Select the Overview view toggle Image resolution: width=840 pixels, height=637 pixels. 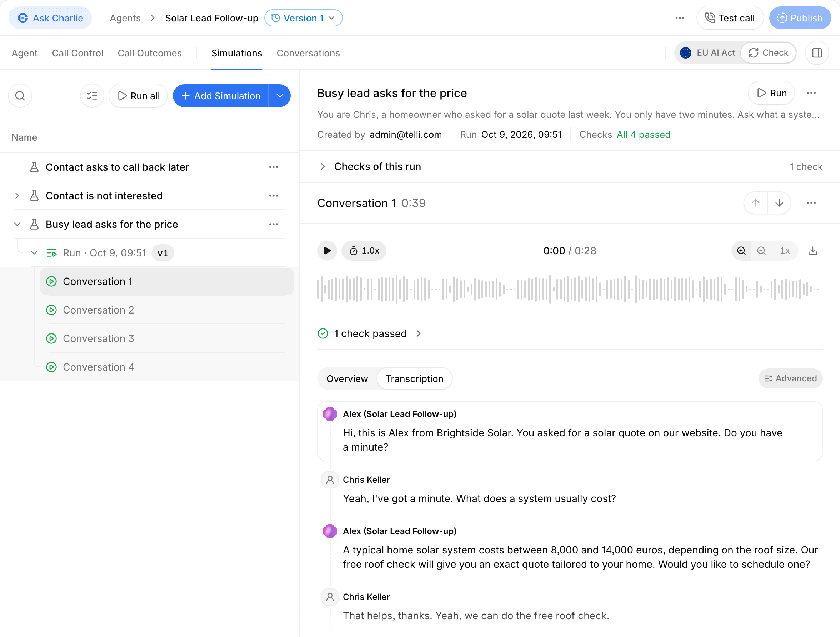coord(347,378)
